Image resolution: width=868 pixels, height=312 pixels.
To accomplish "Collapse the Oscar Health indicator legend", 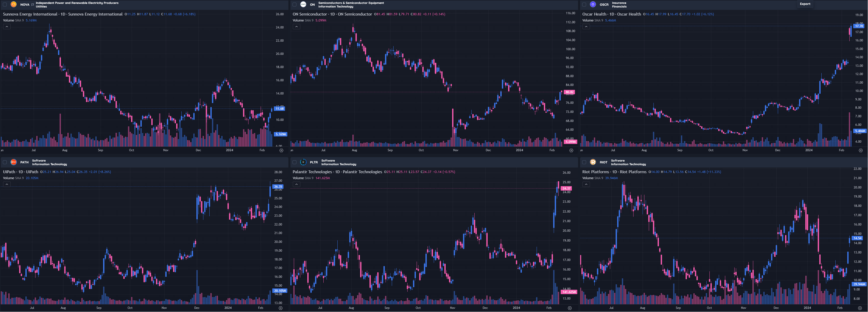I will pos(586,27).
